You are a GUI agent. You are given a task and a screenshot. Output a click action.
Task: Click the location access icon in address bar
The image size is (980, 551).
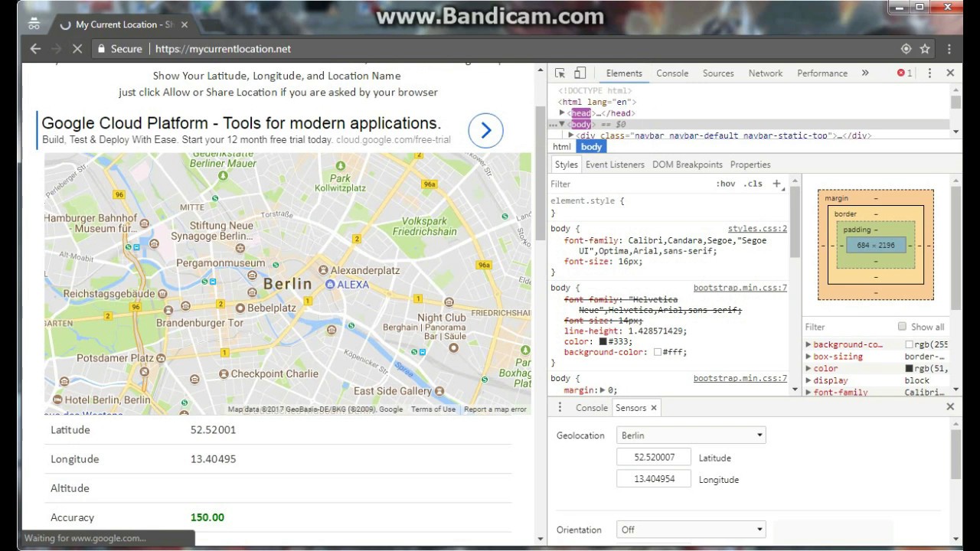tap(906, 48)
